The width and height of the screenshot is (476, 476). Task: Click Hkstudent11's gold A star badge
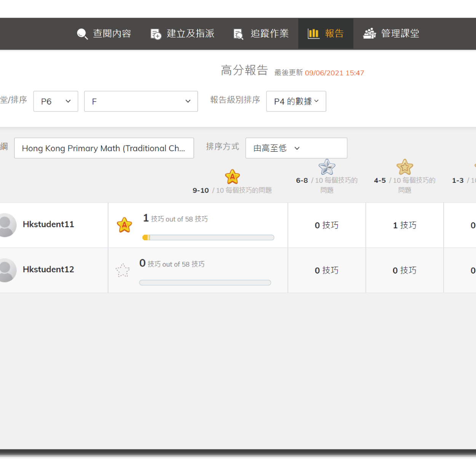tap(124, 225)
